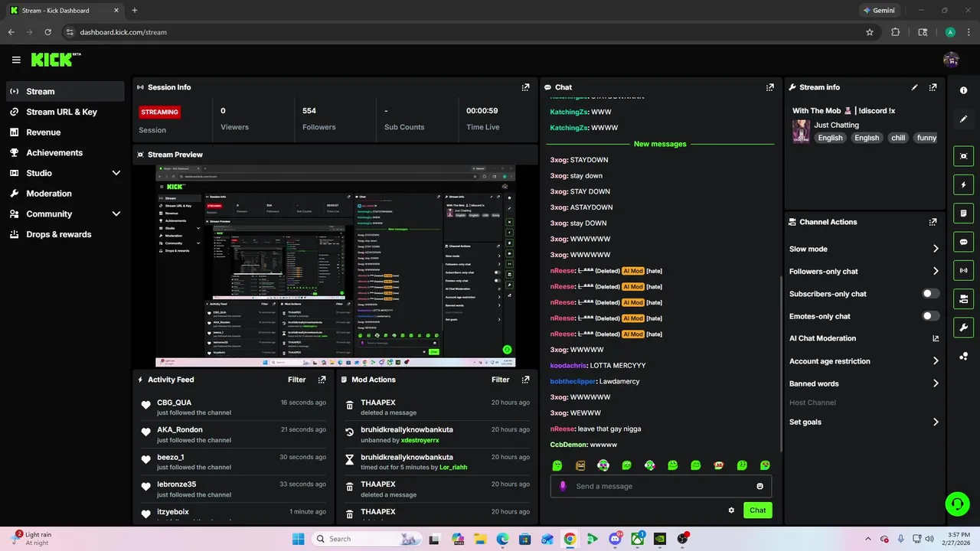Toggle stream preview widget icon in right rail
This screenshot has width=980, height=551.
[963, 156]
